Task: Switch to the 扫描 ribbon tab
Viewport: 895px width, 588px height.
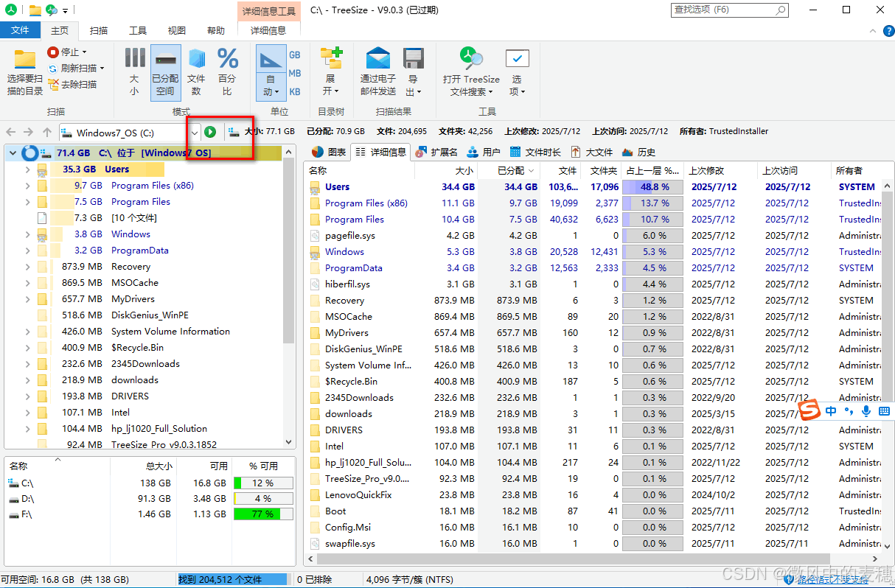Action: [x=99, y=30]
